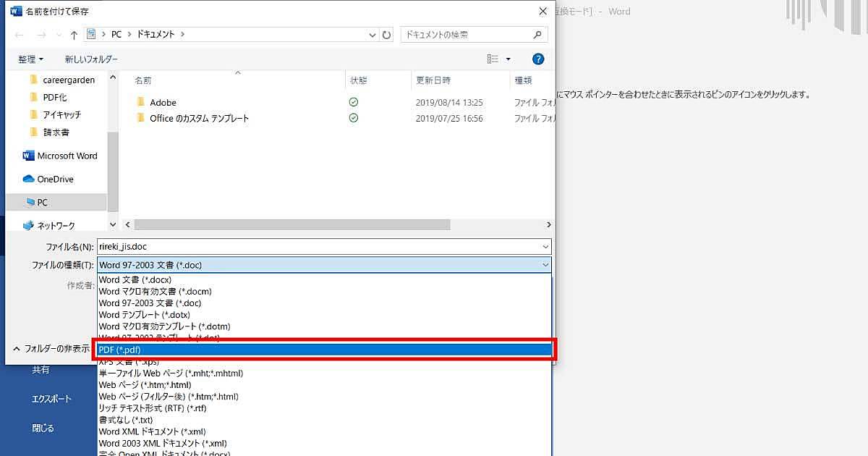This screenshot has height=456, width=868.
Task: Click the horizontal scrollbar left arrow
Action: 128,225
